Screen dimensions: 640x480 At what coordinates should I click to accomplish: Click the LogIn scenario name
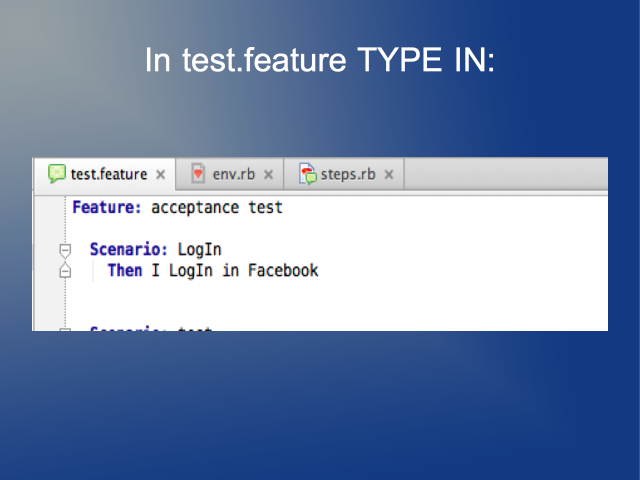[x=200, y=250]
